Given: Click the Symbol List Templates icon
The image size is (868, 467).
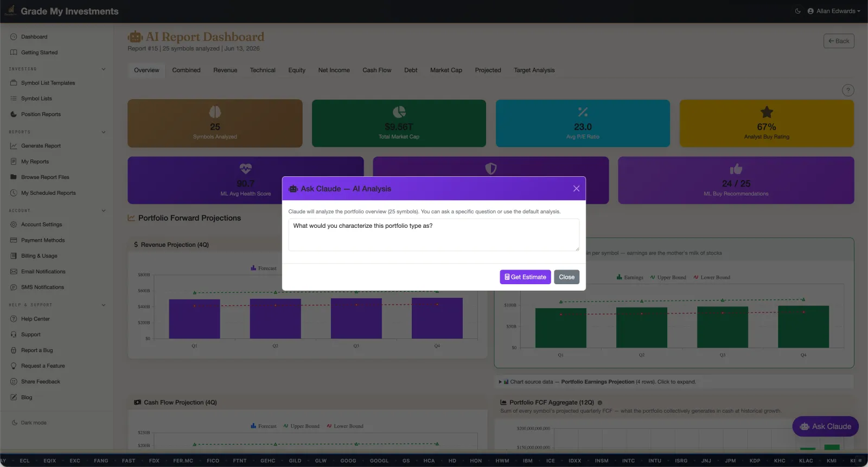Looking at the screenshot, I should 14,83.
